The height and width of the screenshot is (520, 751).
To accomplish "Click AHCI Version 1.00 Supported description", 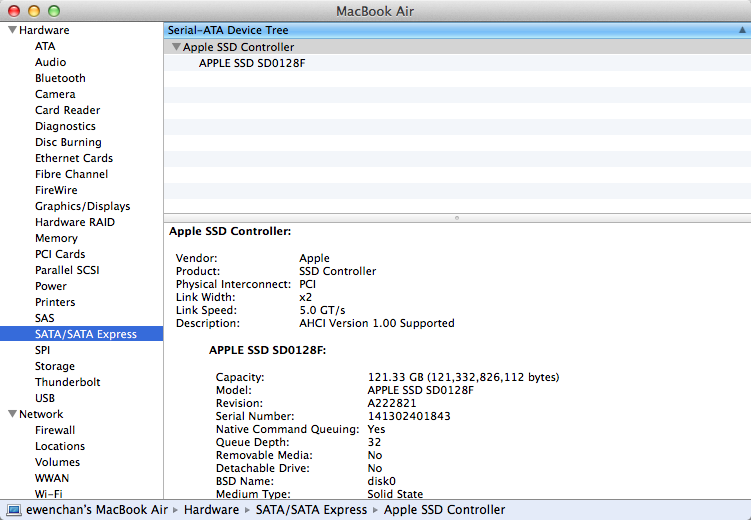I will (x=377, y=323).
